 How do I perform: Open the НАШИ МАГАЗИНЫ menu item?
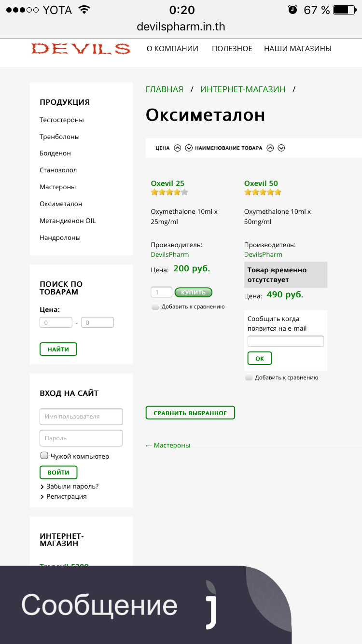click(297, 49)
